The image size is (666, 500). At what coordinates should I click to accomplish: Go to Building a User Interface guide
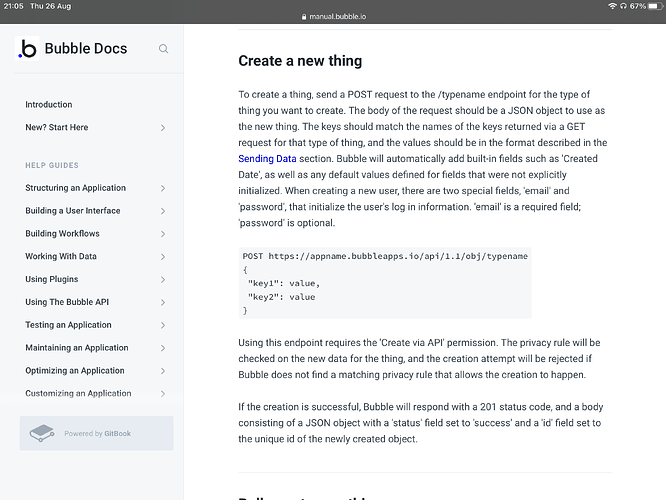[x=73, y=211]
